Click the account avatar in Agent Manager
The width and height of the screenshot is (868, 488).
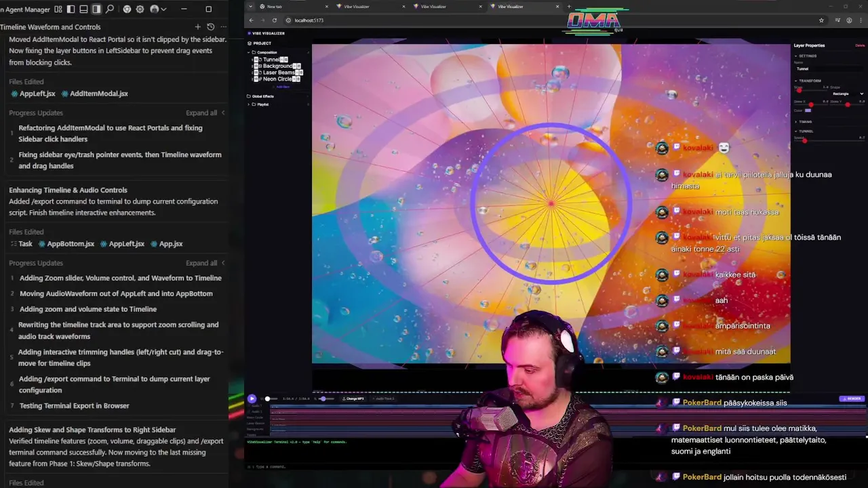(x=154, y=9)
